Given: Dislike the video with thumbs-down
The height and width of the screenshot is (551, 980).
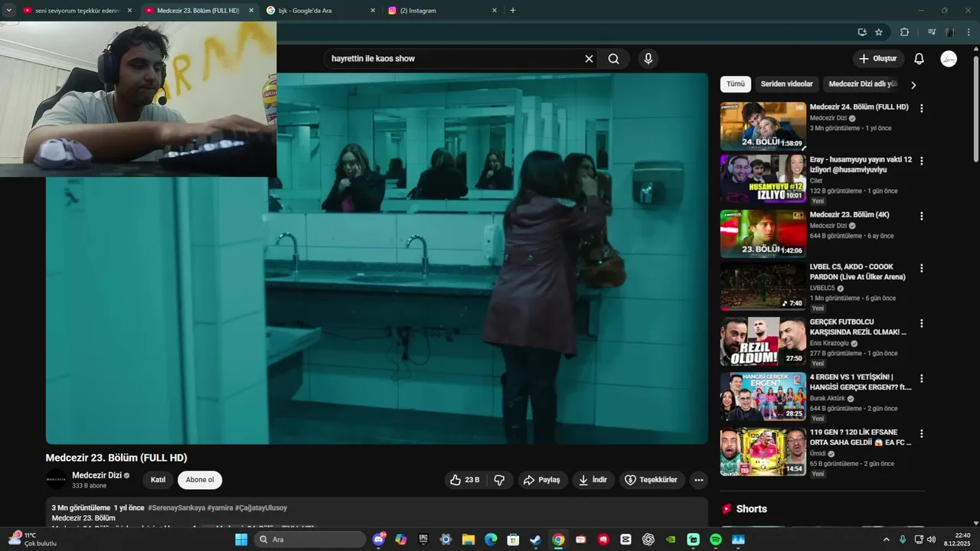Looking at the screenshot, I should [x=499, y=480].
